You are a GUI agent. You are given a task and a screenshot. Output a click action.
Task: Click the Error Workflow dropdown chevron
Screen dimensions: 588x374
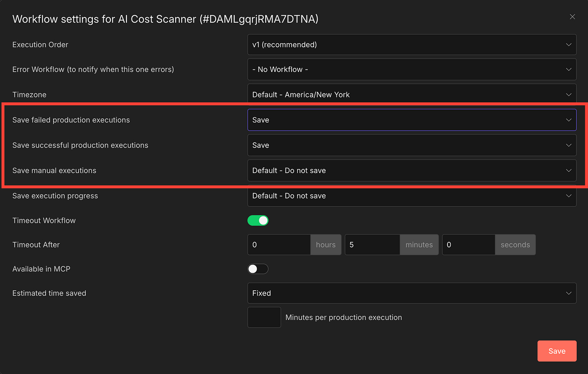pos(569,69)
